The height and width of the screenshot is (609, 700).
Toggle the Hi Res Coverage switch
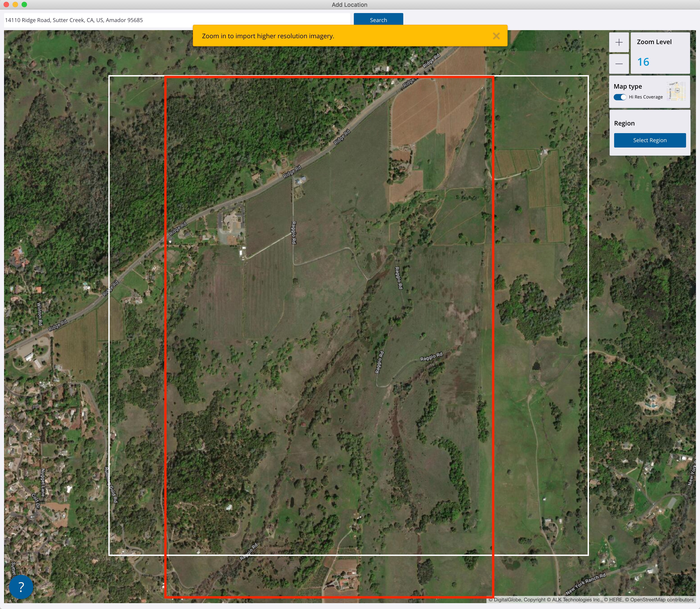click(x=620, y=97)
